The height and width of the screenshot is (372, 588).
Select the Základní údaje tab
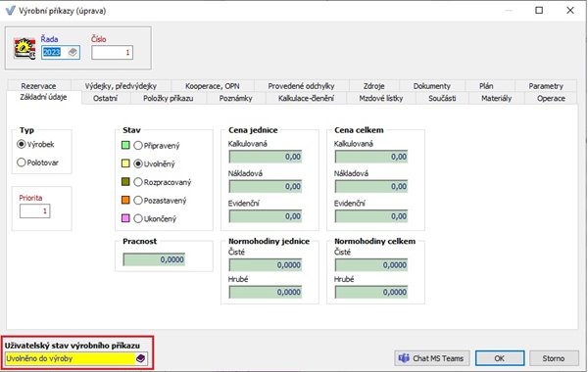click(43, 97)
